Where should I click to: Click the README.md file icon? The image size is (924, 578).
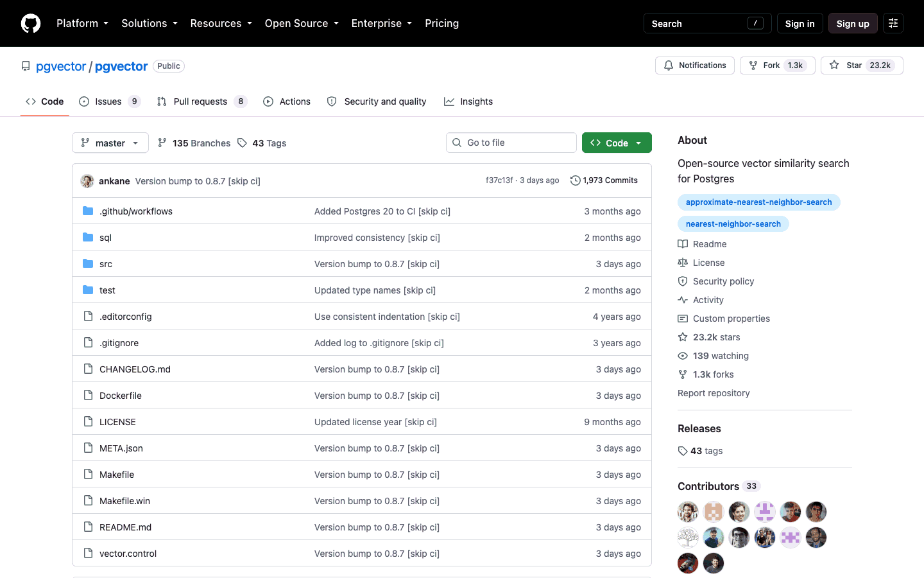click(88, 527)
